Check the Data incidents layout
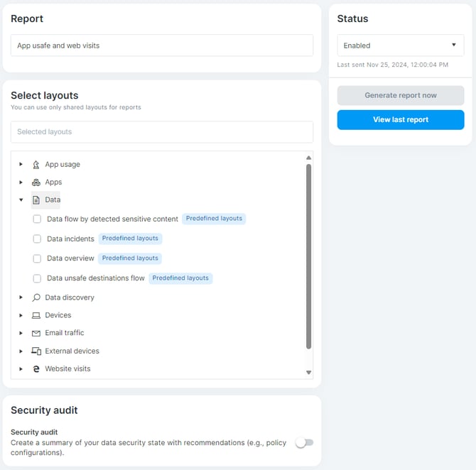This screenshot has height=470, width=476. [38, 239]
